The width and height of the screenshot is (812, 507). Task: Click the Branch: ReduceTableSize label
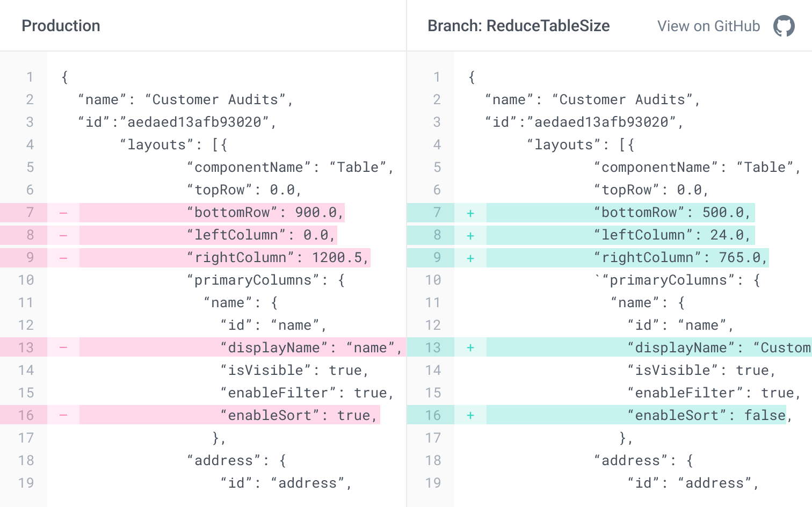pyautogui.click(x=518, y=25)
